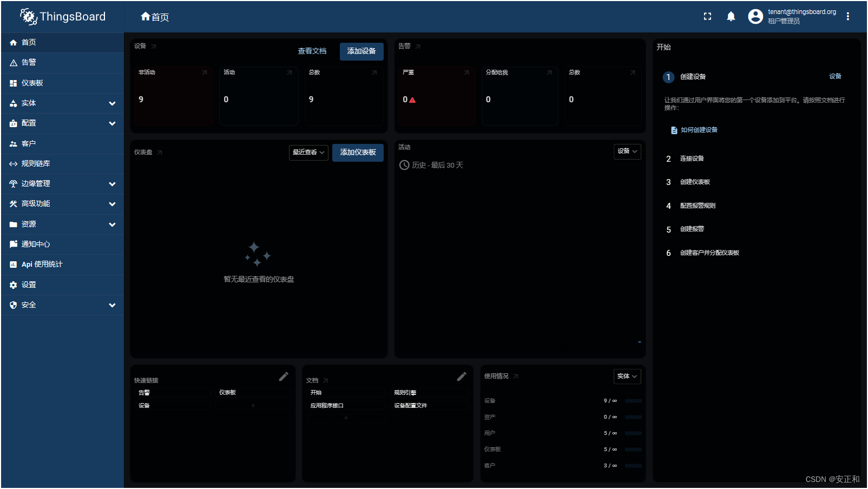Open the 最近查看 dropdown
Screen dimensions: 868x489
pos(308,153)
